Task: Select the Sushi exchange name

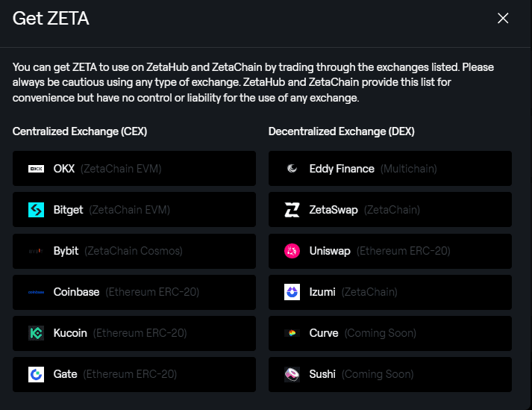Action: [322, 374]
